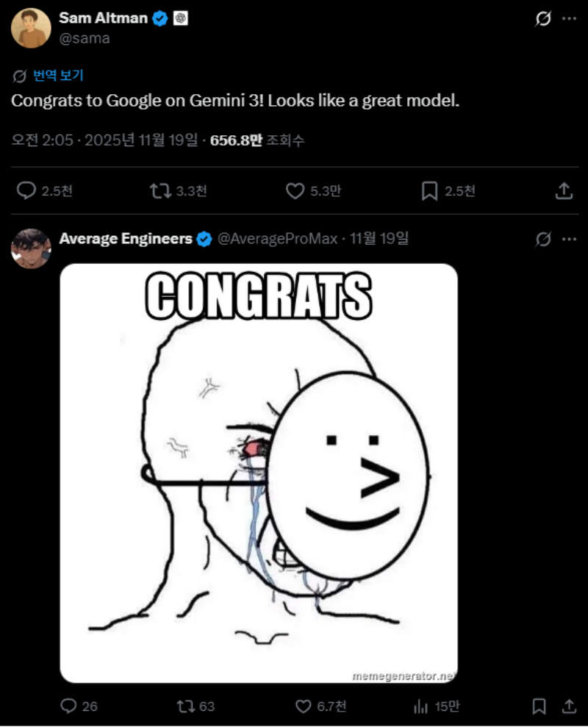Screen dimensions: 588x727
Task: Reply to the Average Engineers meme post
Action: tap(68, 706)
